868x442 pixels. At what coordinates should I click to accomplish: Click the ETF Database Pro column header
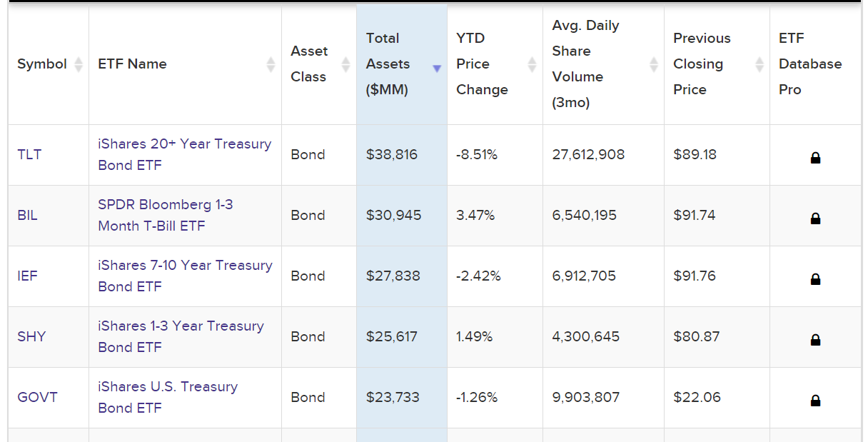coord(810,64)
